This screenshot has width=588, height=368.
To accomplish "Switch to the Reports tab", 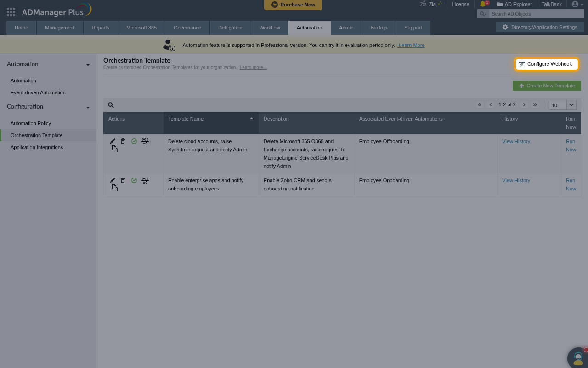I will pyautogui.click(x=100, y=28).
